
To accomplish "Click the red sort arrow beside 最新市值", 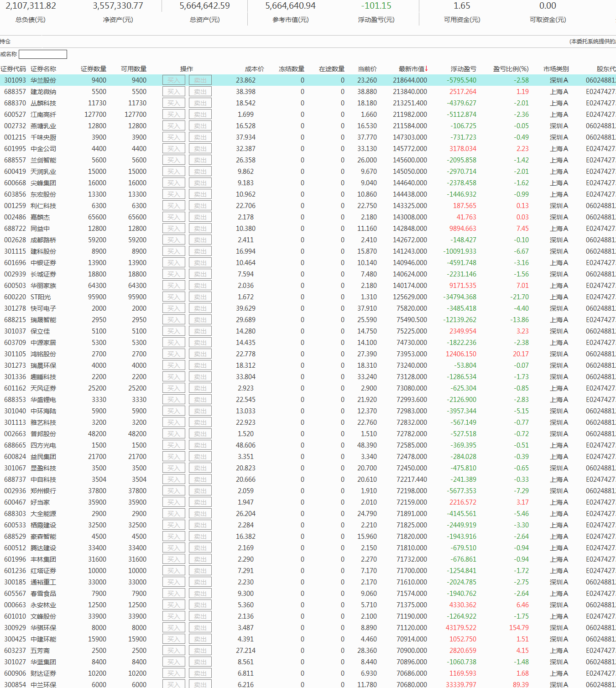I will (x=427, y=69).
